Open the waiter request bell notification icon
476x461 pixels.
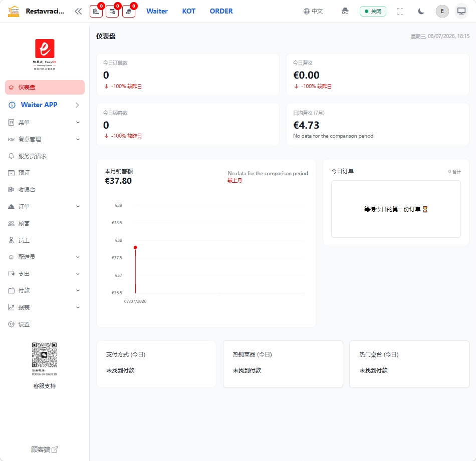129,12
